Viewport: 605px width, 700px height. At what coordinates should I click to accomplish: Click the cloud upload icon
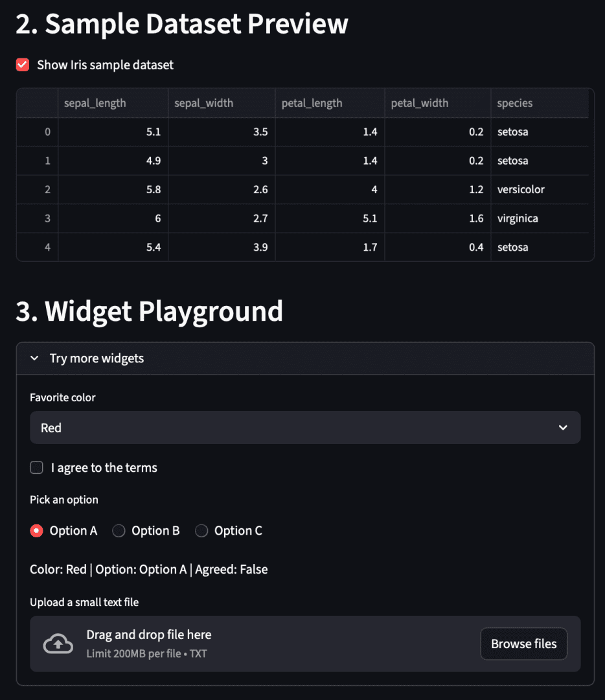pos(58,644)
